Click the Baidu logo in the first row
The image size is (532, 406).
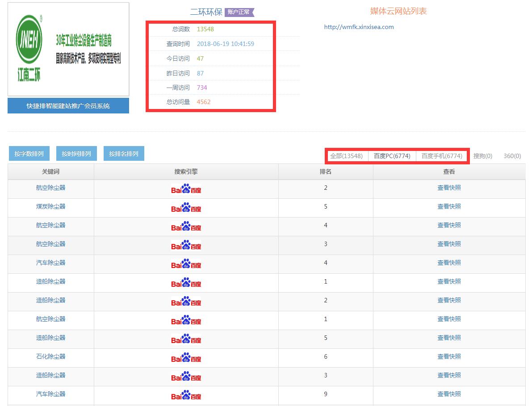click(186, 189)
